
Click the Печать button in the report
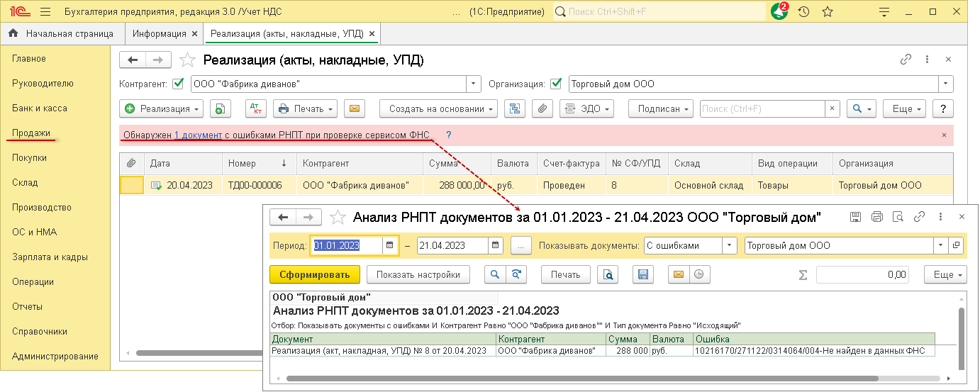pos(565,274)
